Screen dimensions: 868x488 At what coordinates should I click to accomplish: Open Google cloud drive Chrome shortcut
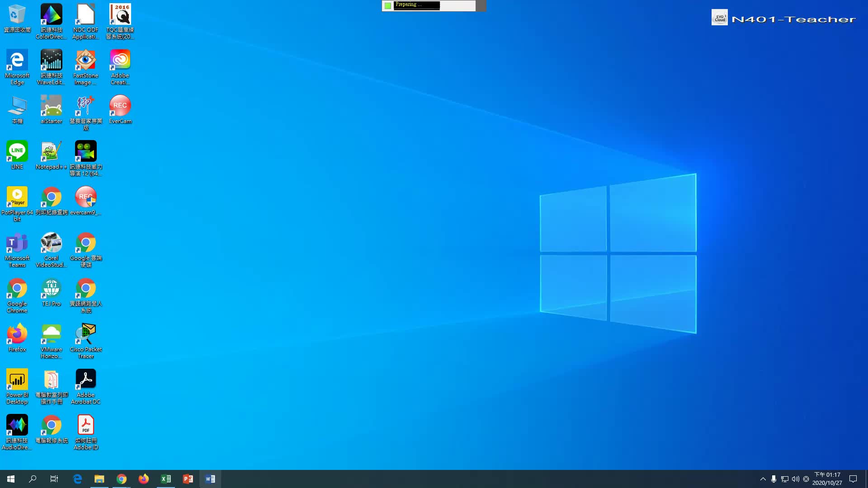(85, 249)
